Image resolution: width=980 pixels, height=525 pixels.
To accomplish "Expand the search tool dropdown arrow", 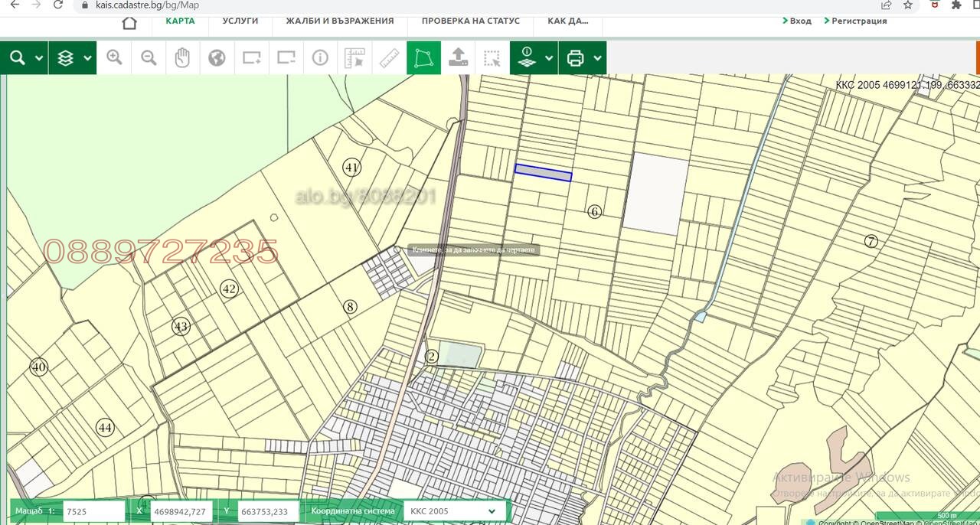I will coord(40,58).
